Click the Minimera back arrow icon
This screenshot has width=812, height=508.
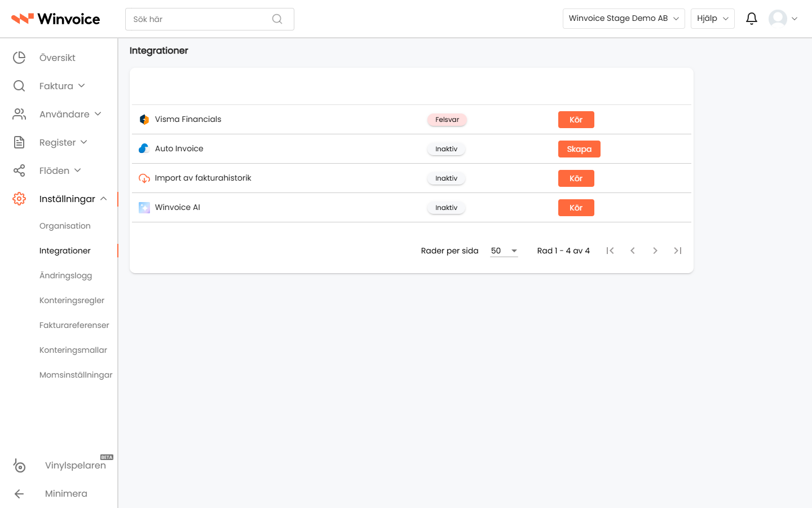pyautogui.click(x=19, y=494)
